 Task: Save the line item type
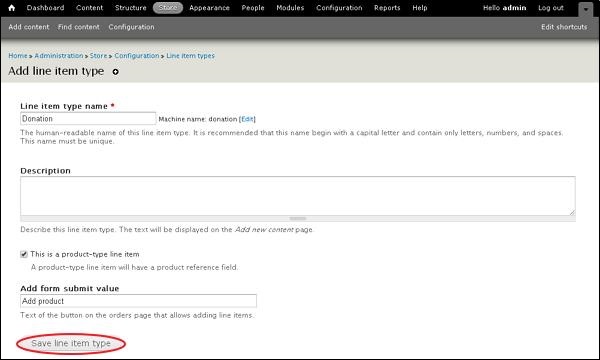point(71,344)
